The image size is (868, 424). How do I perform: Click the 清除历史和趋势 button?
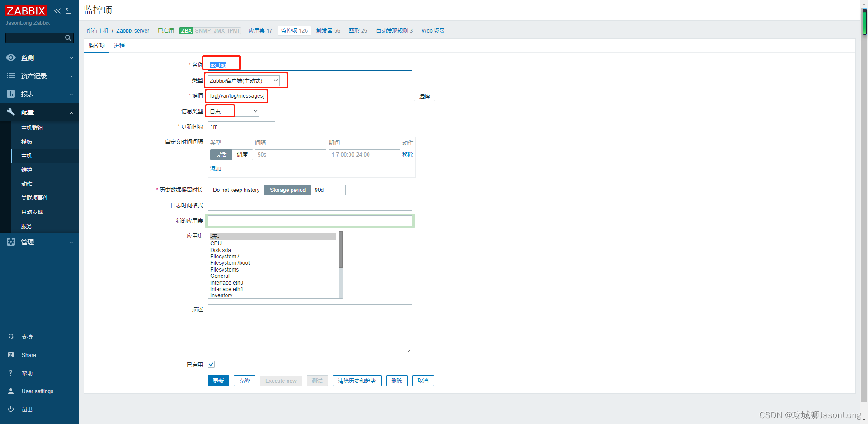(357, 381)
